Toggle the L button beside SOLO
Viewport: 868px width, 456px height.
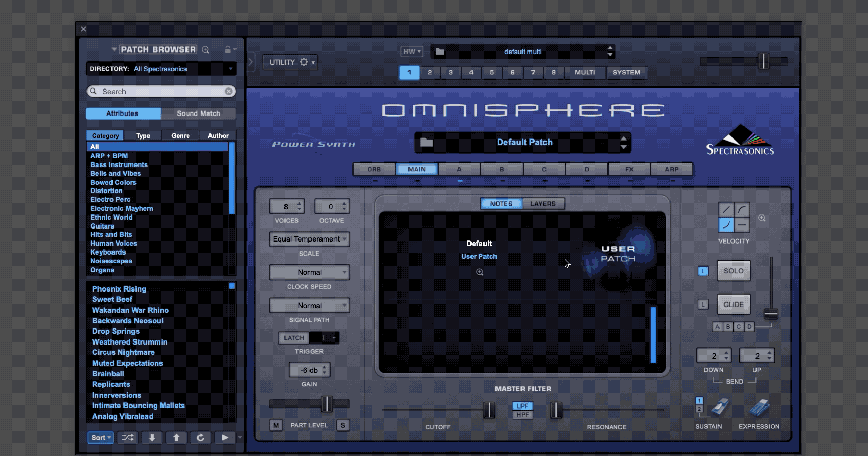(x=703, y=271)
